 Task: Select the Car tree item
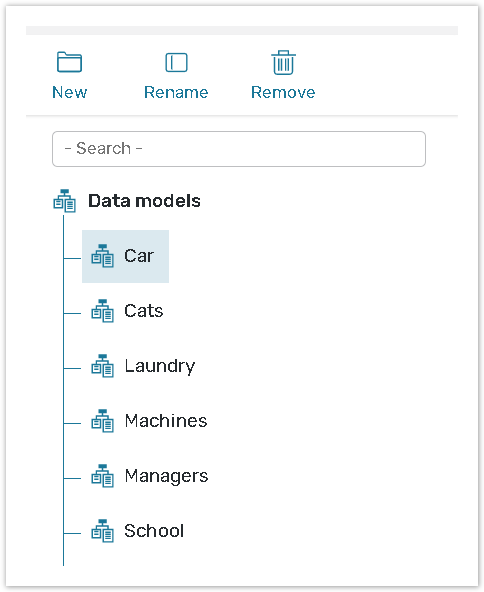click(x=125, y=256)
